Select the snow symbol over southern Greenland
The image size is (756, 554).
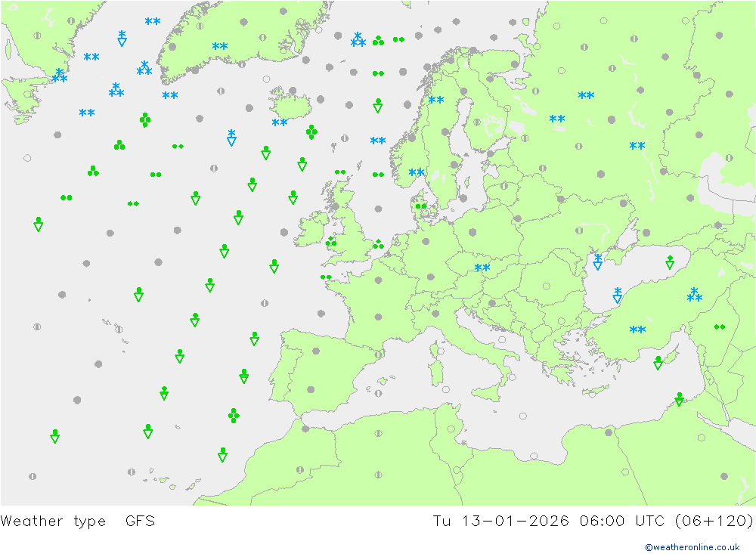[220, 46]
